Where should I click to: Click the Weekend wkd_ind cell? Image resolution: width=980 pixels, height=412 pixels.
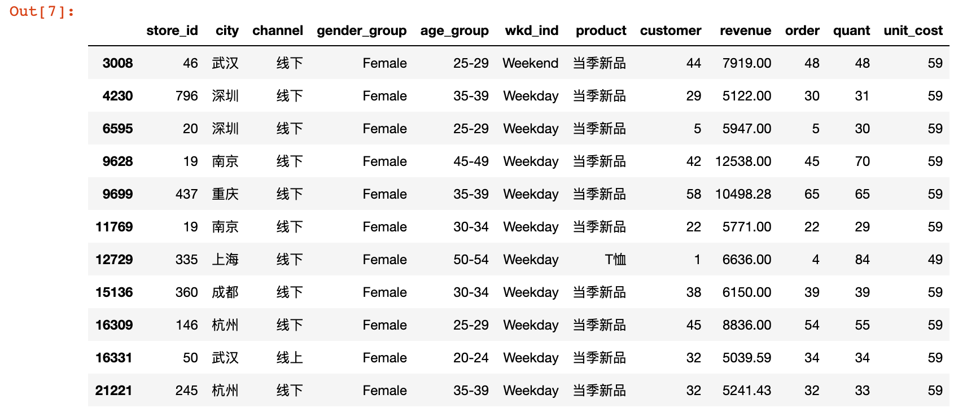tap(530, 63)
